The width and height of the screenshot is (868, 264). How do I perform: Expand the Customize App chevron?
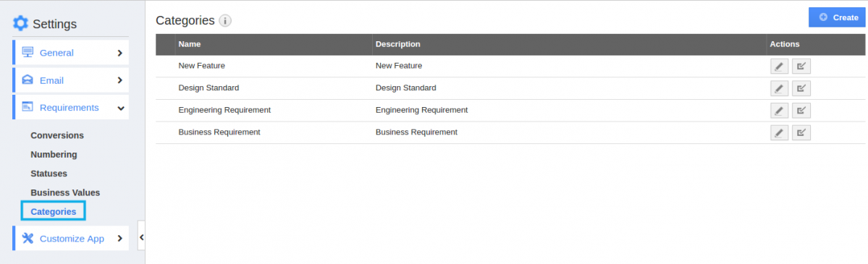119,239
